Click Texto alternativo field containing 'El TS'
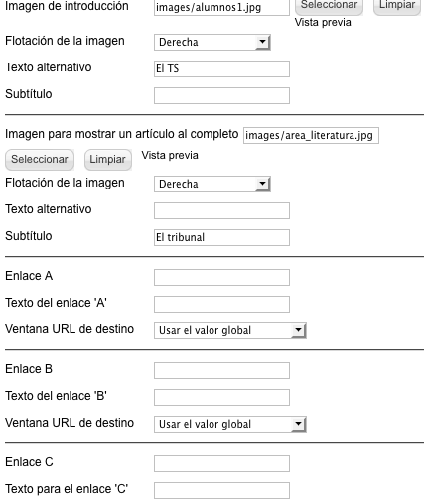The width and height of the screenshot is (424, 504). pyautogui.click(x=221, y=68)
